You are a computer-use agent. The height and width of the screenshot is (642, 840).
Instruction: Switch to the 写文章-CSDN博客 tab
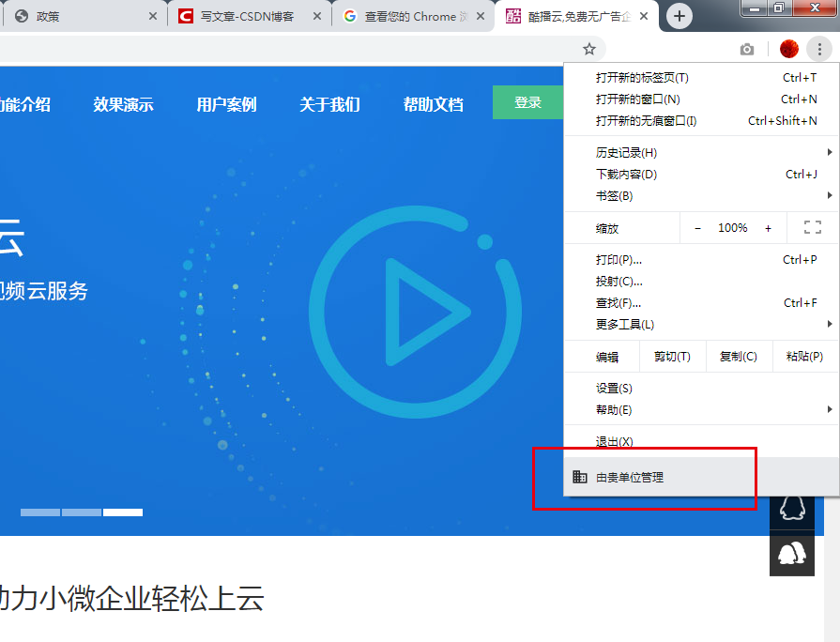click(245, 16)
